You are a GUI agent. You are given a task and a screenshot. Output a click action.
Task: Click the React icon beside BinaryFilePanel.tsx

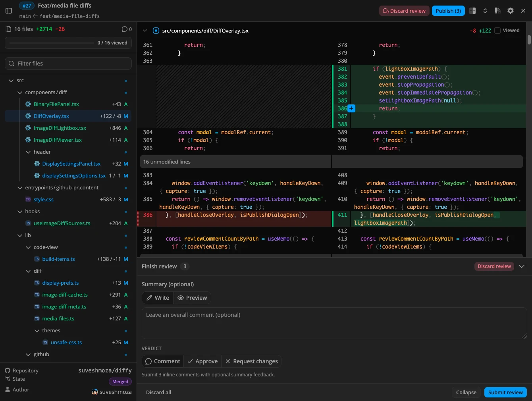(x=28, y=104)
